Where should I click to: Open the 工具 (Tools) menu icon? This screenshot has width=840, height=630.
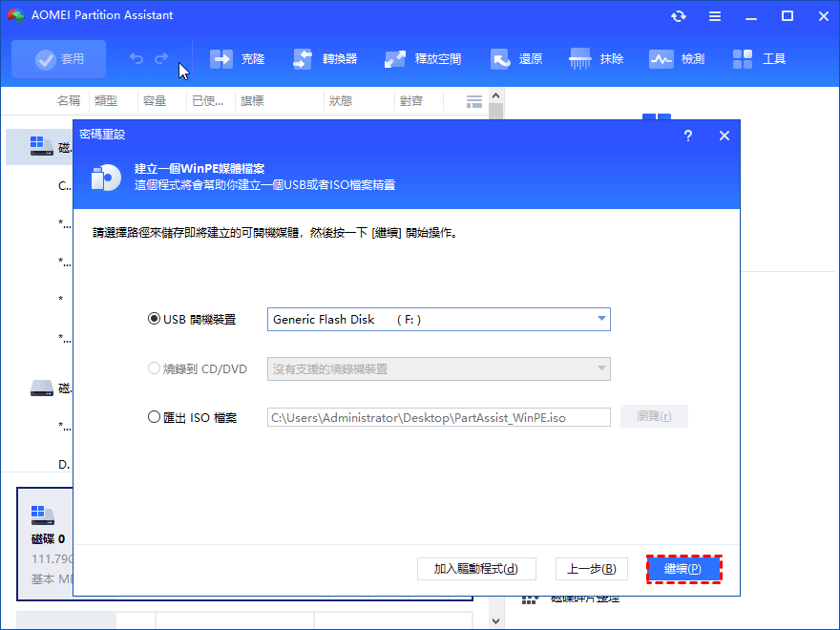pyautogui.click(x=744, y=59)
